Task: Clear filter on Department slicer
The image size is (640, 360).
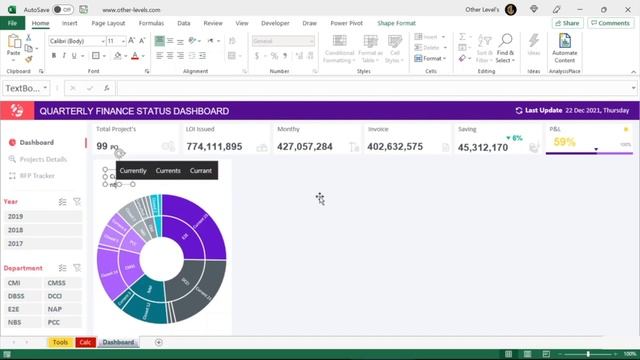Action: coord(77,268)
